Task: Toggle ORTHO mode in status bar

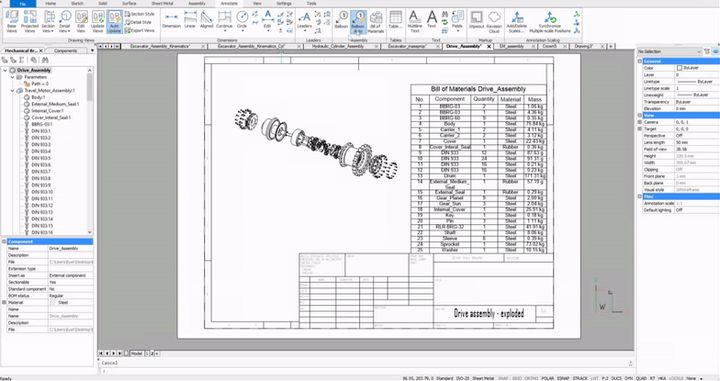Action: point(531,378)
